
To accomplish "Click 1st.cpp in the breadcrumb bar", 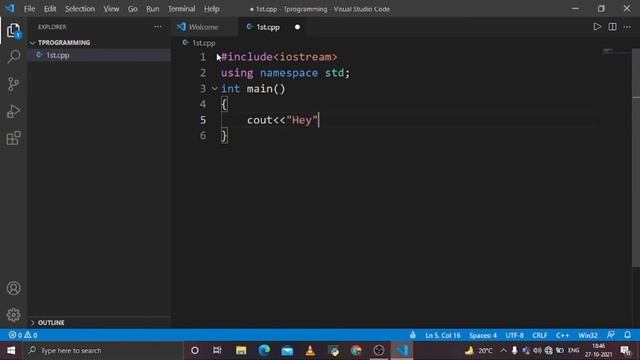I will (x=204, y=43).
